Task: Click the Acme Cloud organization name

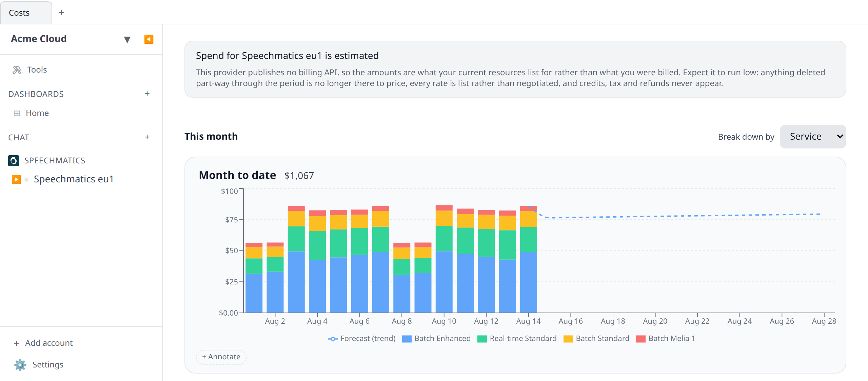Action: (x=39, y=39)
